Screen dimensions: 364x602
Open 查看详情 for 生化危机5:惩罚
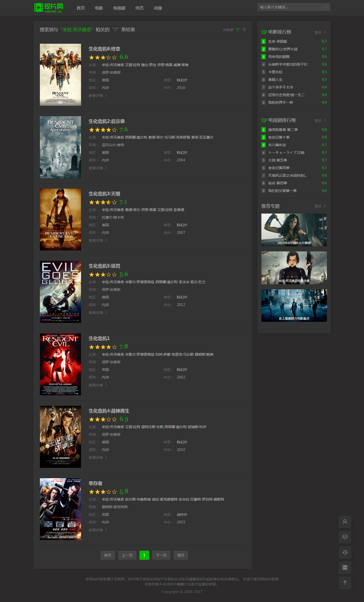pos(98,313)
